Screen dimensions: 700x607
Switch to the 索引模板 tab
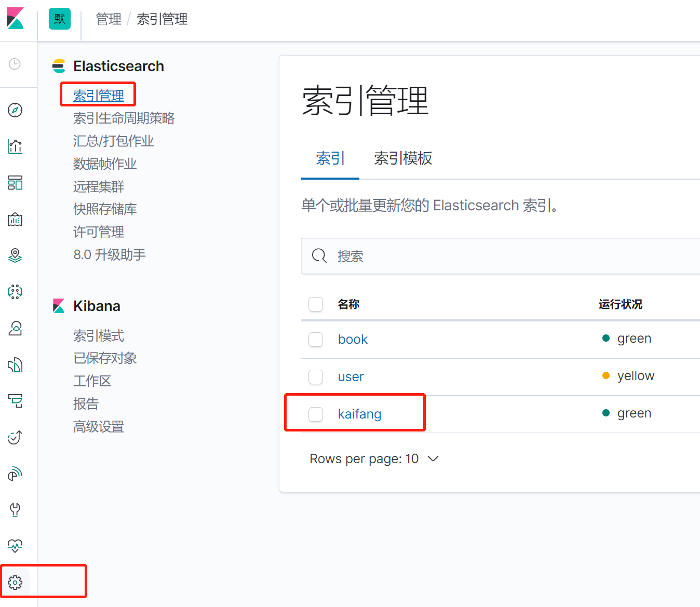[x=403, y=158]
